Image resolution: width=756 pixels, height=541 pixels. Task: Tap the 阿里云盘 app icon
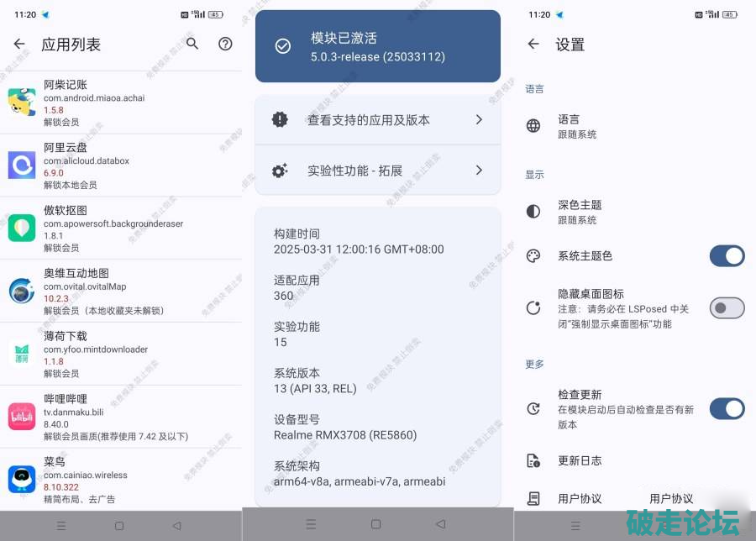pos(22,165)
